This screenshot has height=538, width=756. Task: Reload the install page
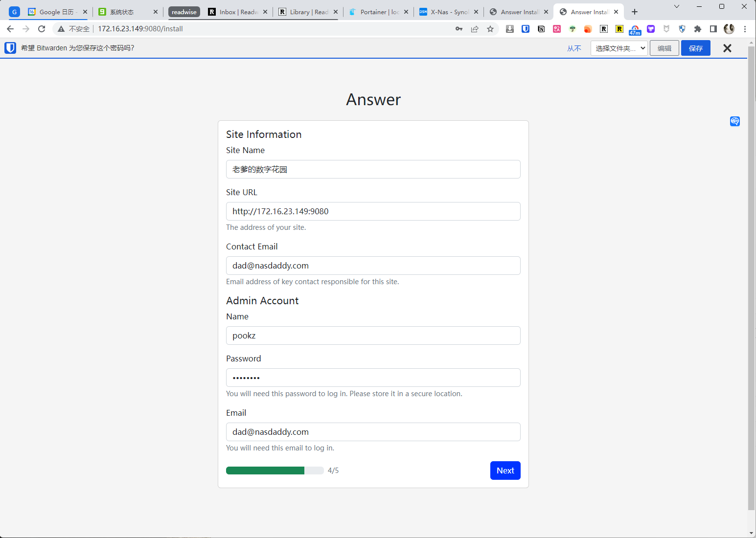pyautogui.click(x=42, y=29)
